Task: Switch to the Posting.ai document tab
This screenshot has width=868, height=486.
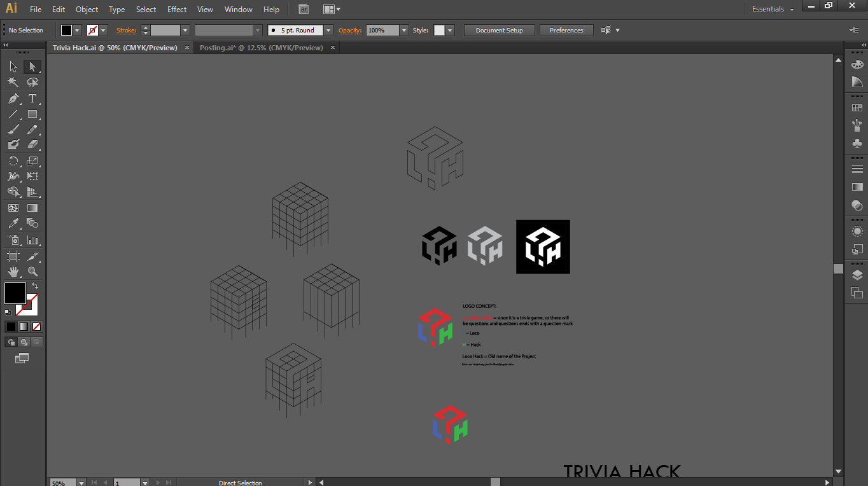Action: point(261,48)
